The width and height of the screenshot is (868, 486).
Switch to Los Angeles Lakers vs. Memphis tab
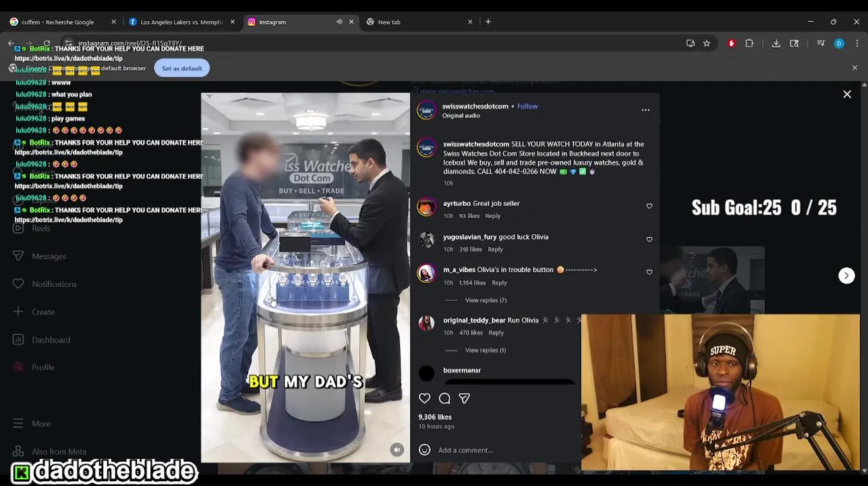pos(181,22)
